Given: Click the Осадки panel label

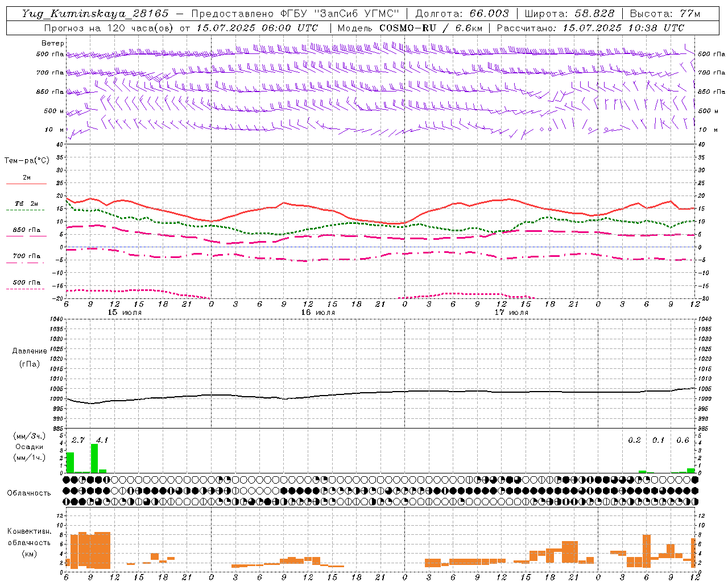Looking at the screenshot, I should pos(29,447).
